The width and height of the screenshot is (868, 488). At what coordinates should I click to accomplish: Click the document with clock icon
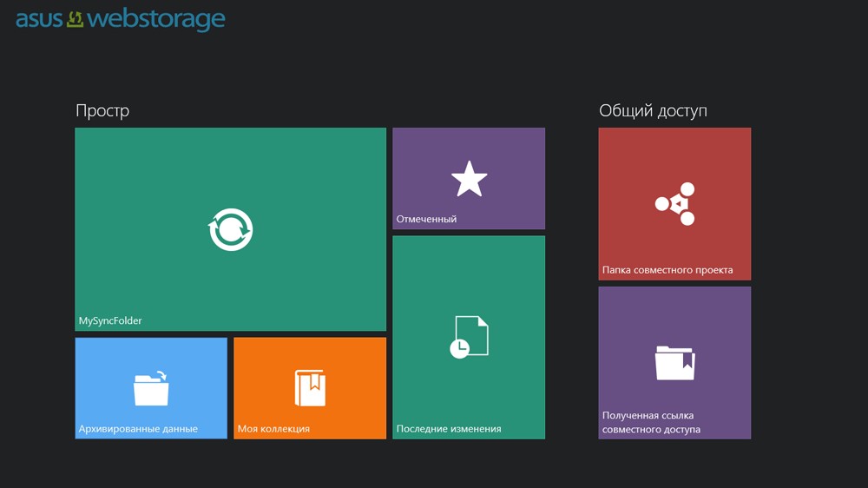(469, 337)
